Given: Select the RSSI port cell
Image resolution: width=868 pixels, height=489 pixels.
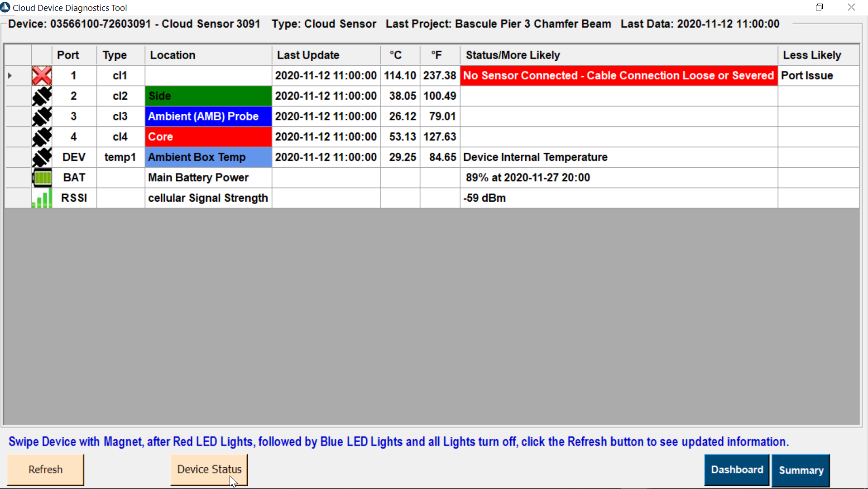Looking at the screenshot, I should (x=74, y=198).
